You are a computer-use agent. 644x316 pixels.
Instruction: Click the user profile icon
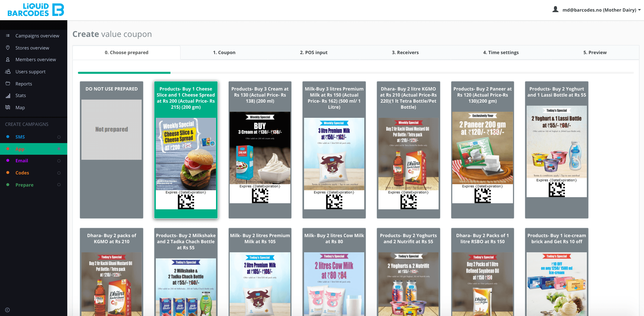pos(555,10)
